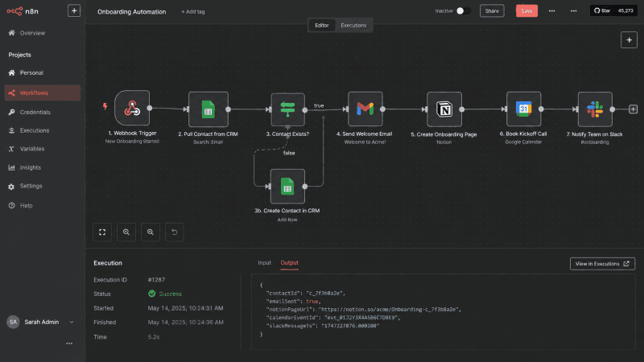
Task: Select the Create Contact in CRM node
Action: tap(287, 187)
